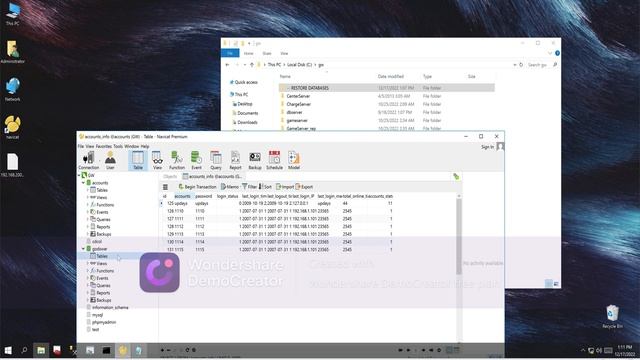Open the Help menu in Navicat
Viewport: 640px width, 360px height.
(145, 146)
